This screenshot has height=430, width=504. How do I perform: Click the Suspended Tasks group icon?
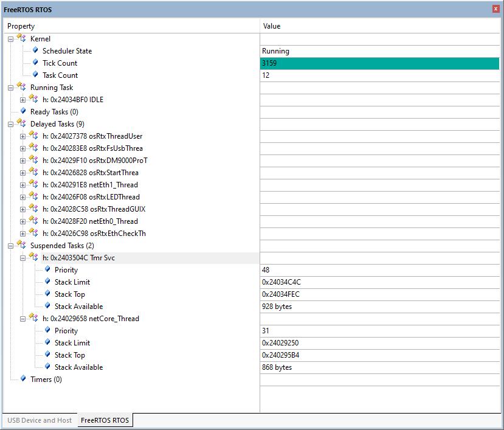click(21, 244)
